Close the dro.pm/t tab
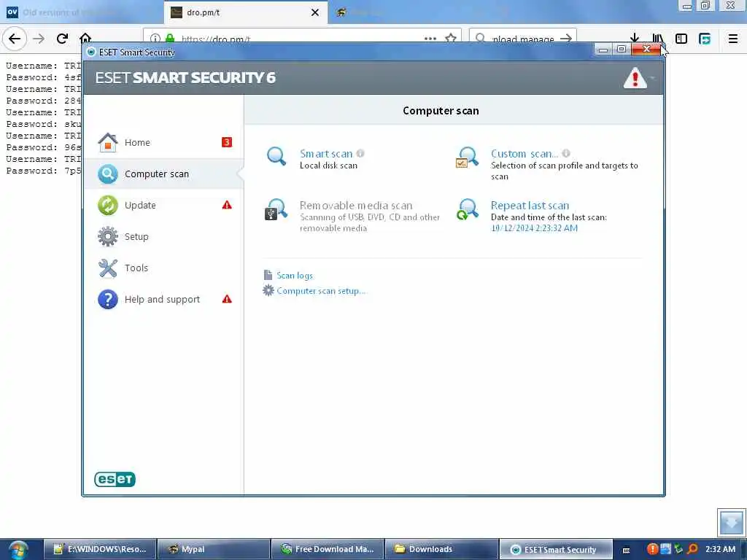This screenshot has width=747, height=560. pyautogui.click(x=315, y=12)
